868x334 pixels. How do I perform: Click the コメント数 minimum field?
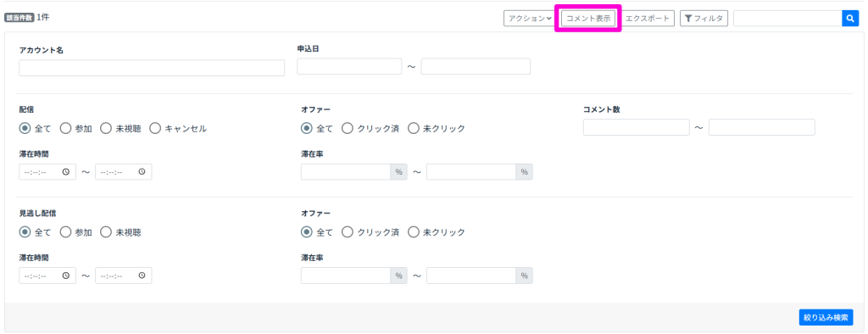636,127
